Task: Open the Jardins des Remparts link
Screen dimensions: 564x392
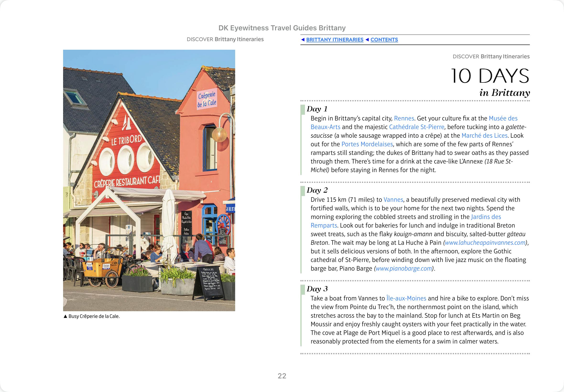Action: (486, 217)
